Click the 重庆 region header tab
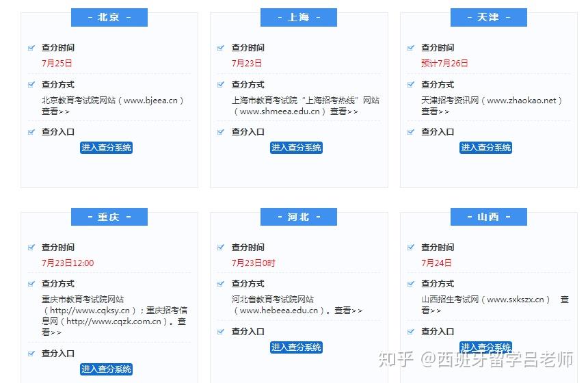The height and width of the screenshot is (383, 588). coord(109,217)
